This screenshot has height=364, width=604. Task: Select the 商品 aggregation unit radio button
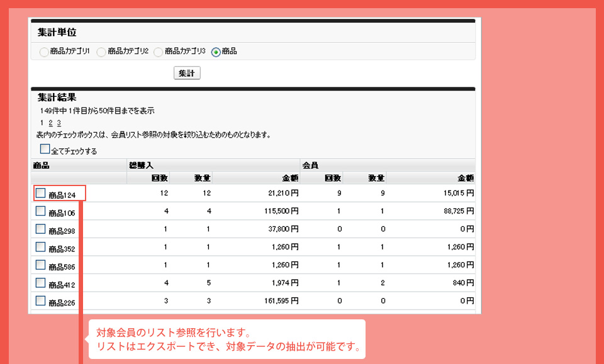(215, 52)
